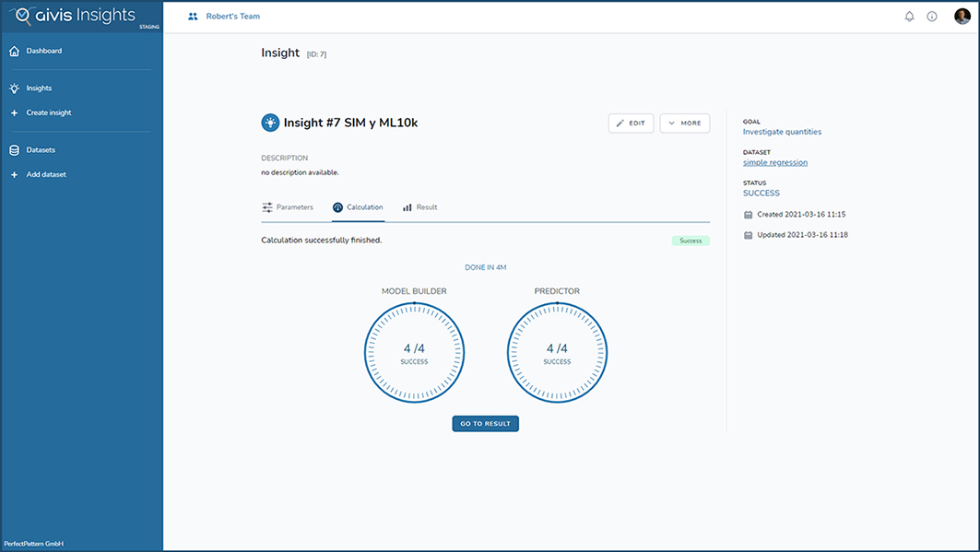
Task: Click the plus icon for Add dataset
Action: tap(14, 175)
